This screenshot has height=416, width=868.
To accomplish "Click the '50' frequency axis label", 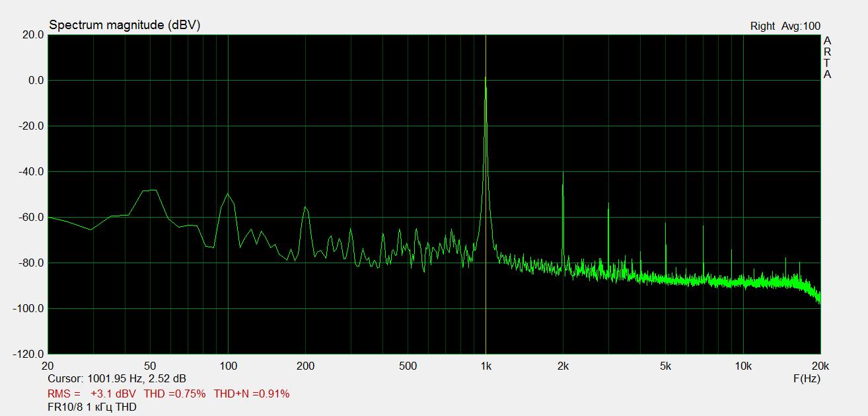I will click(x=150, y=366).
